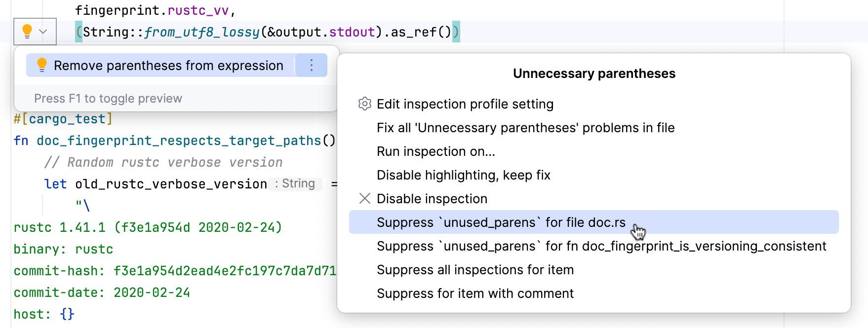This screenshot has width=868, height=328.
Task: Click the doc_fingerprint_respects_target_paths function name
Action: point(179,141)
